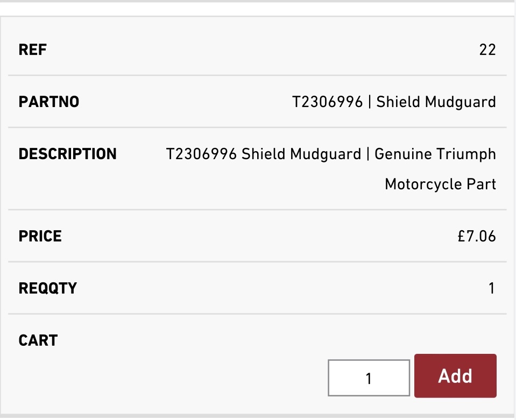Focus the cart quantity input field

(369, 379)
